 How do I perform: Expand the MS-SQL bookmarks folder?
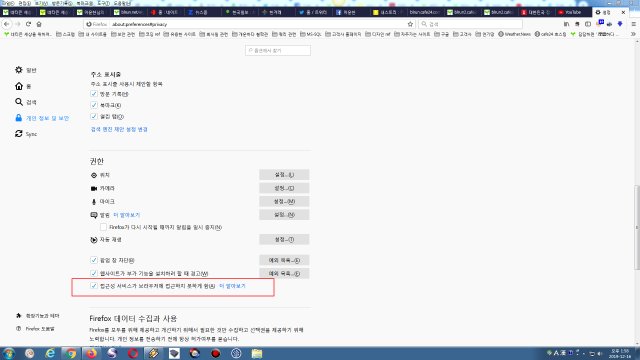coord(311,34)
